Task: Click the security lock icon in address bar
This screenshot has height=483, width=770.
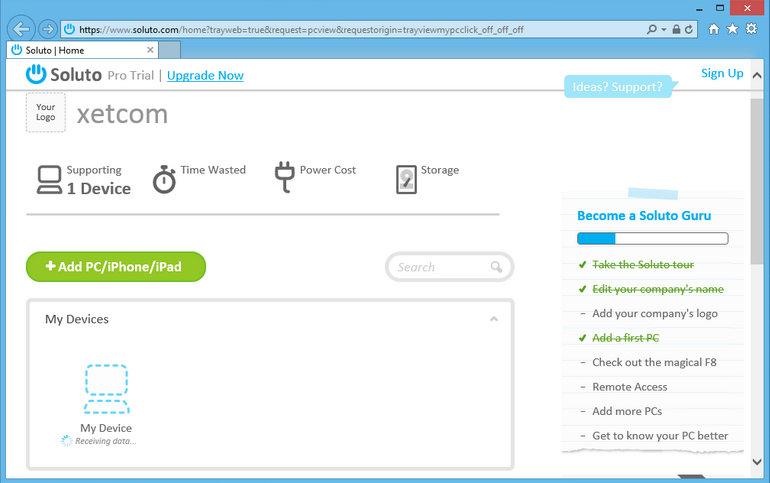Action: click(676, 29)
